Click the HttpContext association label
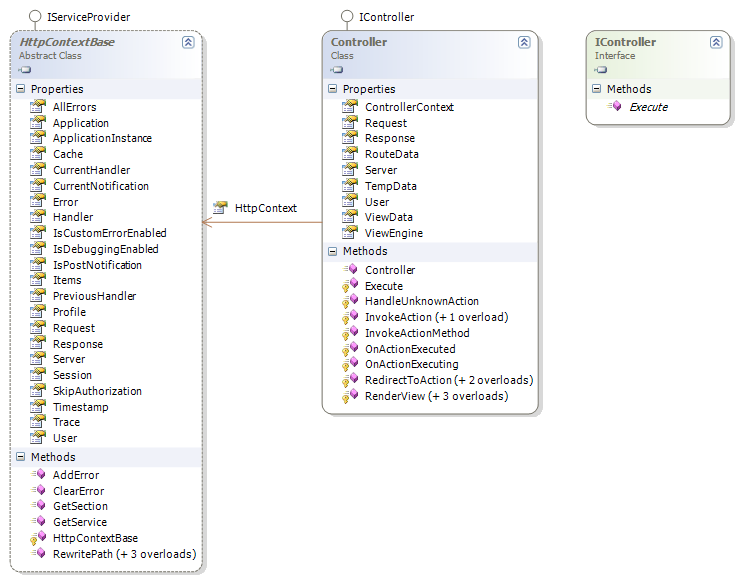This screenshot has width=739, height=580. tap(266, 208)
